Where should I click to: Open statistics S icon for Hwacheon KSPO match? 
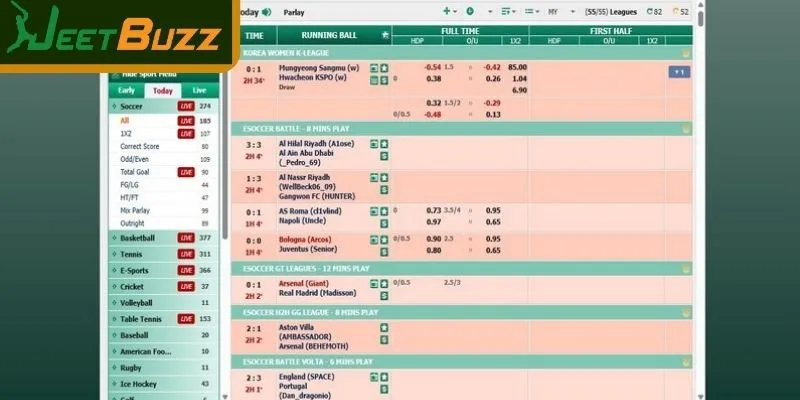384,80
